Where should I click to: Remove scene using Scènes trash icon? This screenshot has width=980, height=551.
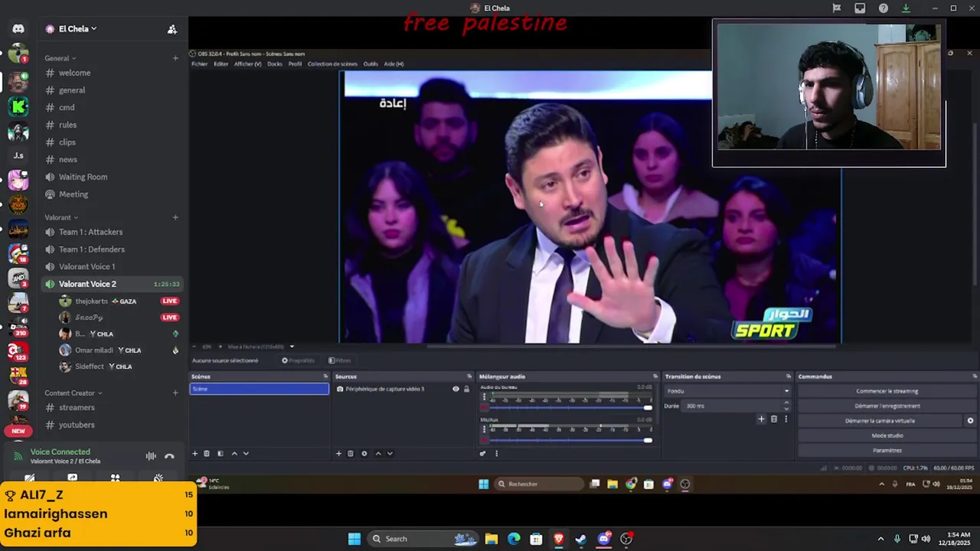coord(207,454)
